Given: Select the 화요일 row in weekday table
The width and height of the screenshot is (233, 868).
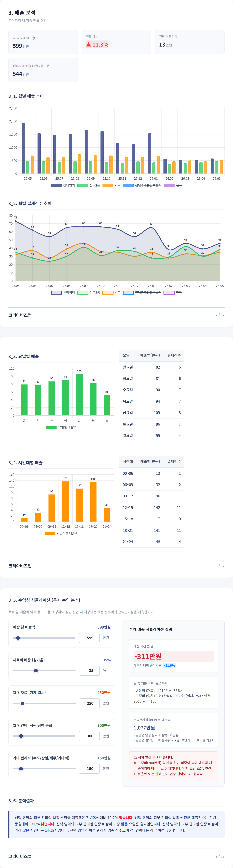Looking at the screenshot, I should click(152, 378).
